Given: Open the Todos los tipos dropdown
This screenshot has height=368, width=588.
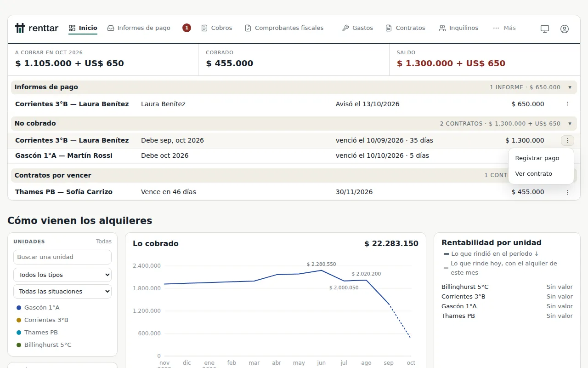Looking at the screenshot, I should click(x=62, y=275).
